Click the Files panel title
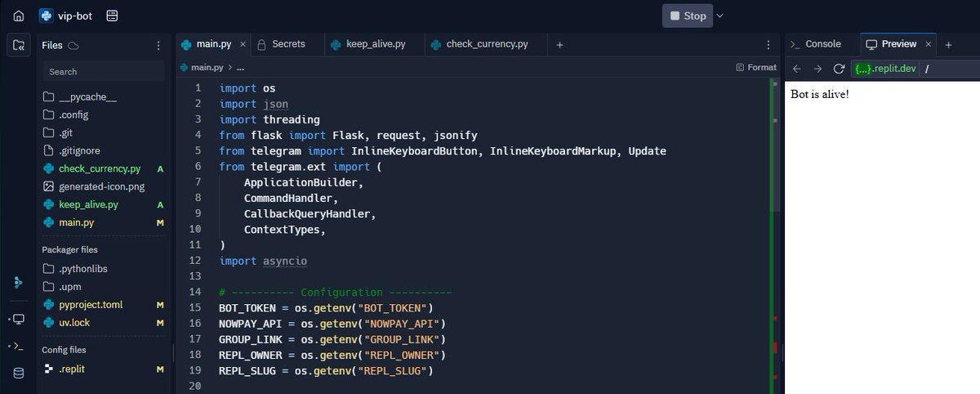The height and width of the screenshot is (394, 980). click(x=52, y=46)
